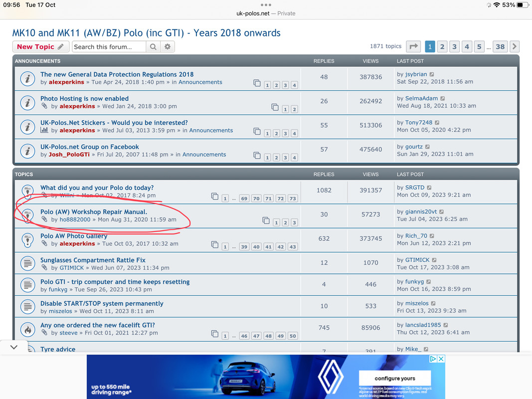Open the forum title MK10 and MK11 Polo link
Screen dimensions: 532x399
[146, 33]
